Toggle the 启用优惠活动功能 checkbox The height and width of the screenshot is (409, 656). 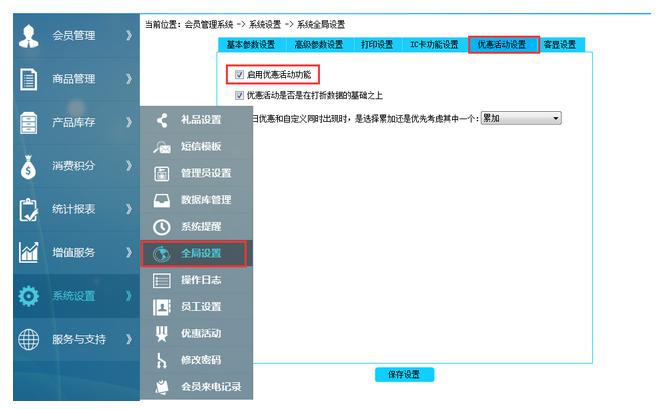(239, 75)
